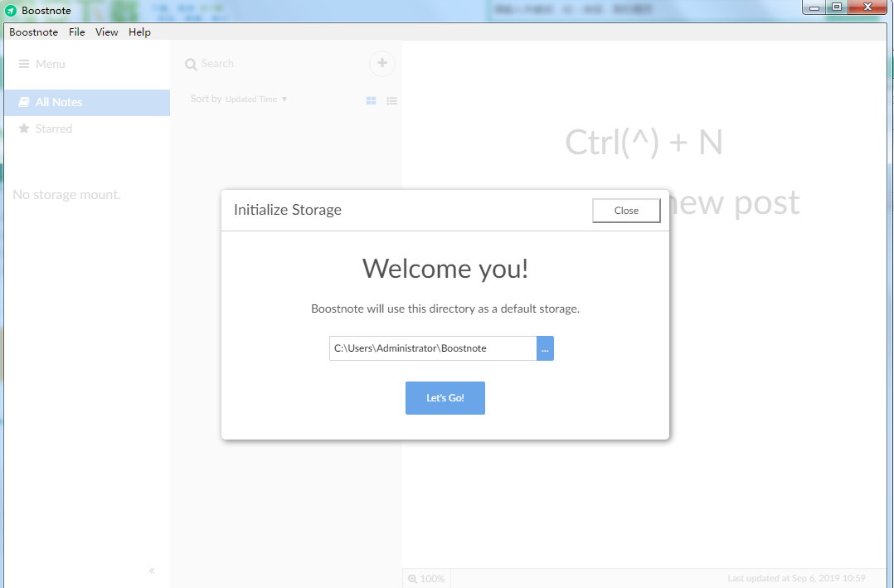Click the default storage path input field

pos(431,347)
